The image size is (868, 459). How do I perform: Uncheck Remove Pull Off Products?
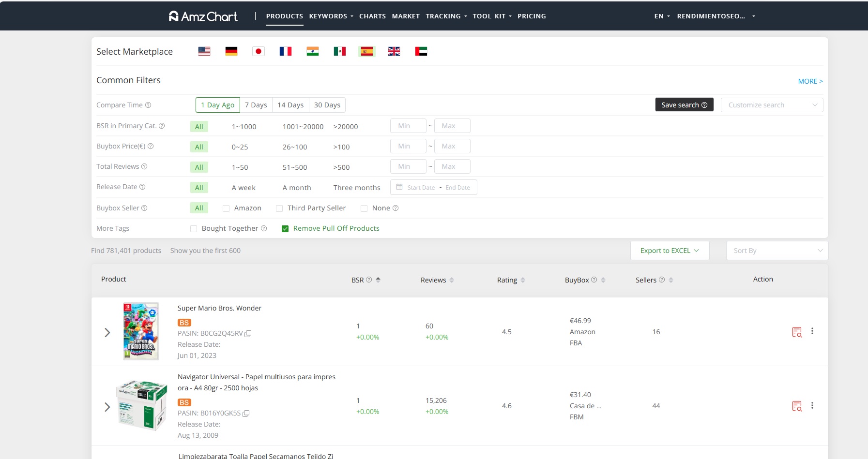point(285,229)
